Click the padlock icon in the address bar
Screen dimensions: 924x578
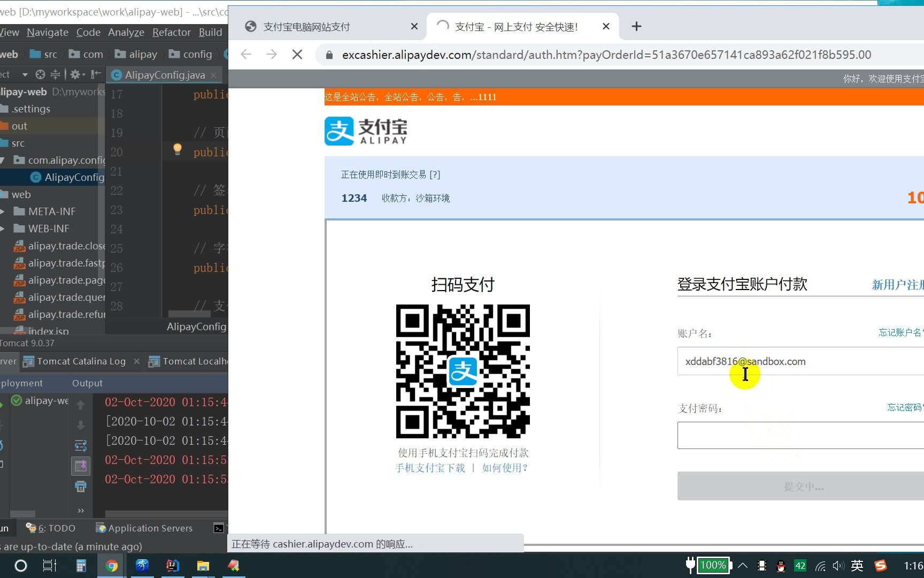tap(329, 54)
